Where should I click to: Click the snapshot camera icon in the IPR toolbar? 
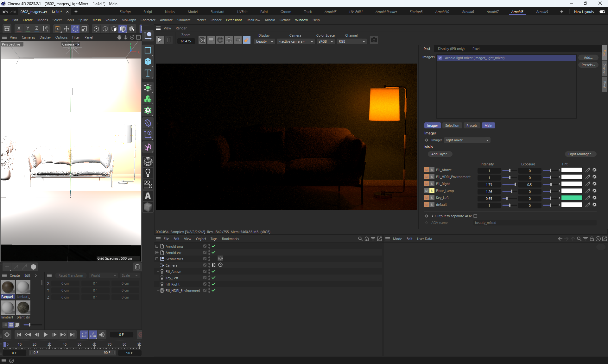[374, 40]
